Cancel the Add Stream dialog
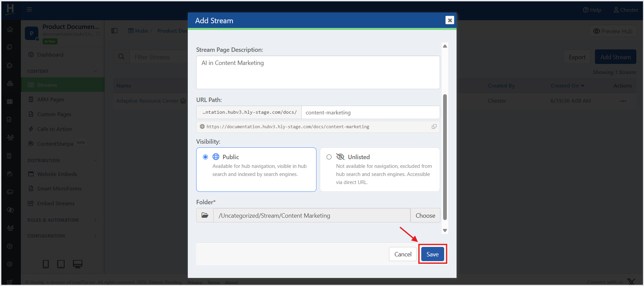The width and height of the screenshot is (644, 286). (403, 254)
